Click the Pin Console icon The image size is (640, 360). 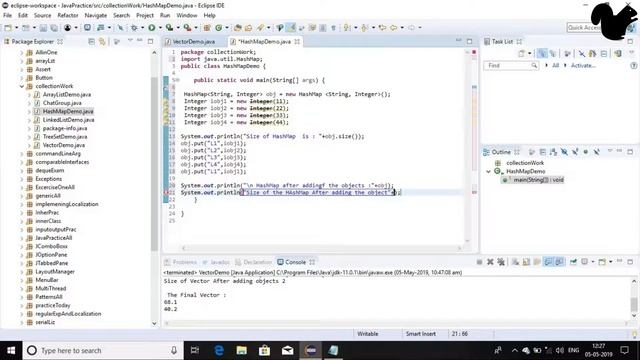(573, 262)
